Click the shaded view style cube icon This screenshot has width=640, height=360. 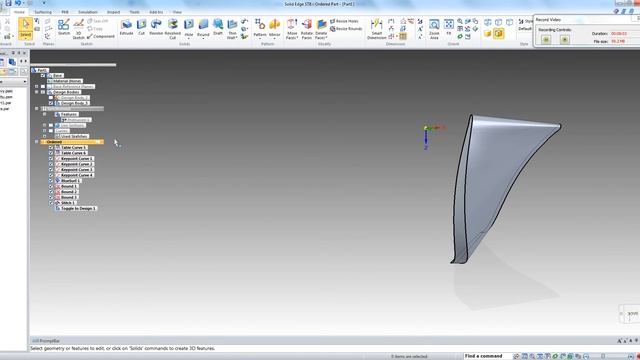tap(488, 33)
